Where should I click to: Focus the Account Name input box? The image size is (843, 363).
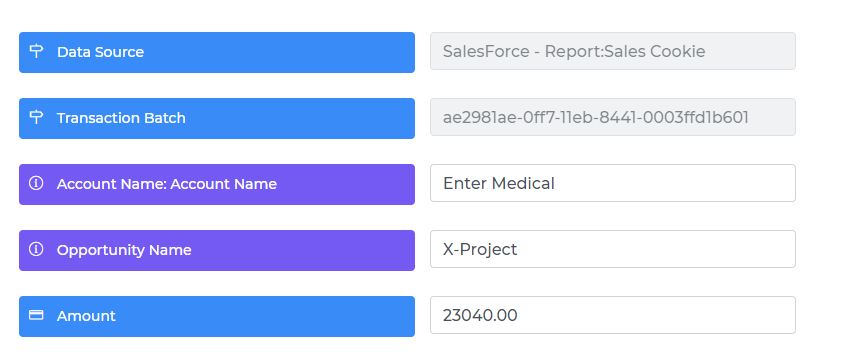coord(613,183)
